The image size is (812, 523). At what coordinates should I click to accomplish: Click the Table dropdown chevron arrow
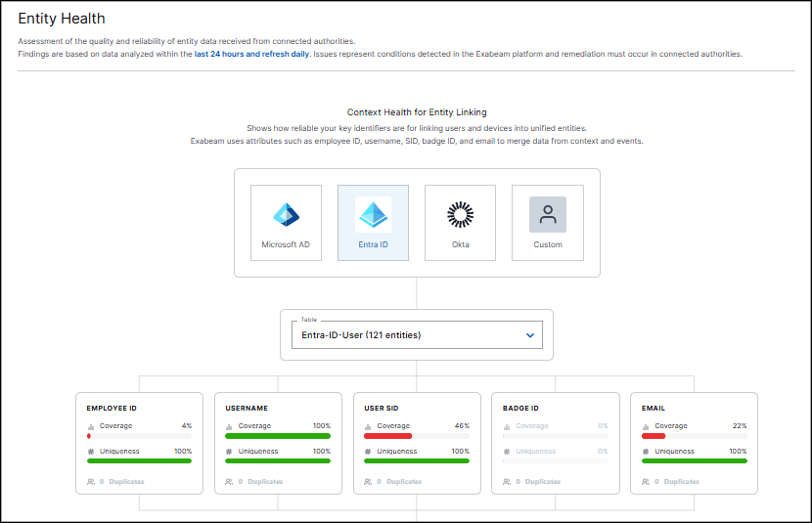(x=530, y=335)
